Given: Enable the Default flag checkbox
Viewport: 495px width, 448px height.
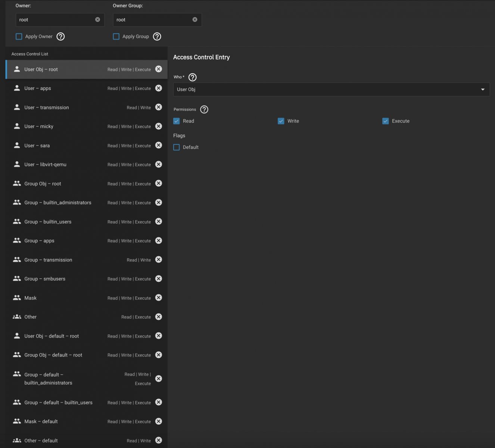Looking at the screenshot, I should [x=177, y=147].
